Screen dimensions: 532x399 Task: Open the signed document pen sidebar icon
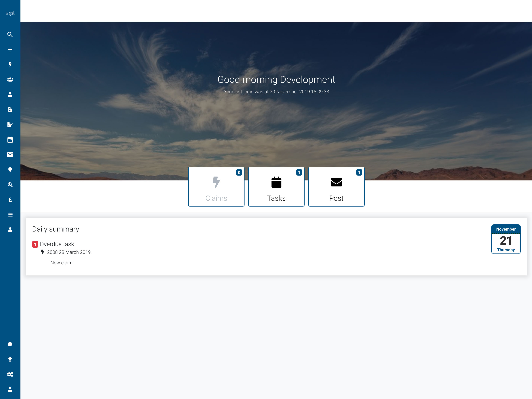[10, 125]
